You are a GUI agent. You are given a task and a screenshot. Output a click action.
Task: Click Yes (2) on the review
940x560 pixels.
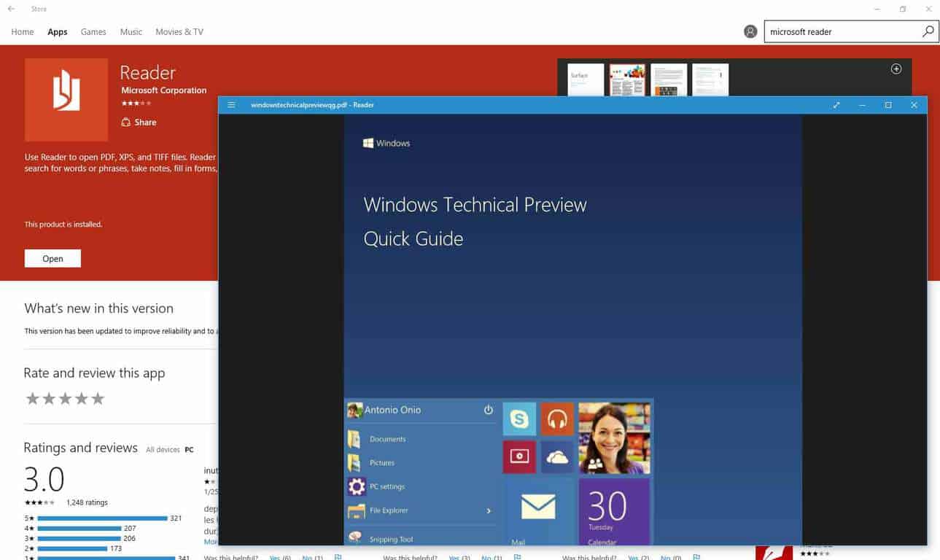coord(640,557)
